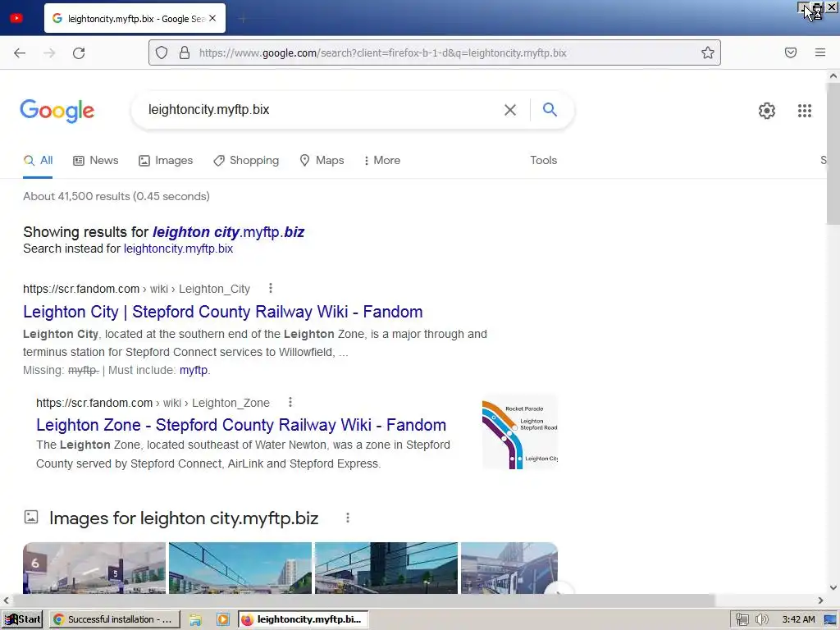Open the Google apps grid

click(804, 111)
